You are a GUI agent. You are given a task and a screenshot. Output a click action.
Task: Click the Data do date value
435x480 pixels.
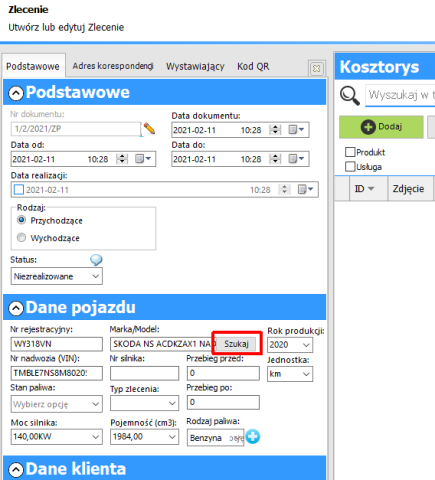tap(195, 159)
